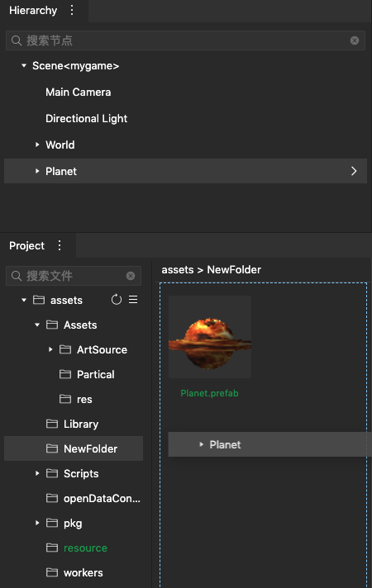Collapse the Scene<mygame> root node
Image resolution: width=372 pixels, height=588 pixels.
24,65
